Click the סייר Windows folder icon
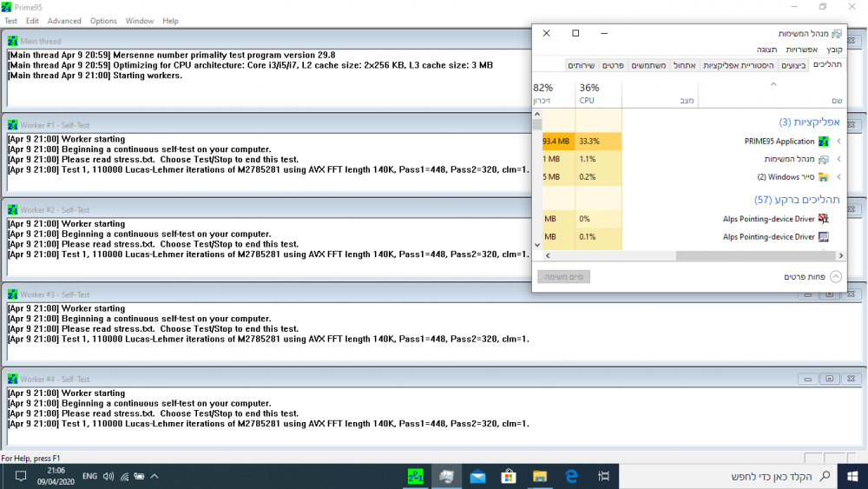This screenshot has height=489, width=868. 824,176
